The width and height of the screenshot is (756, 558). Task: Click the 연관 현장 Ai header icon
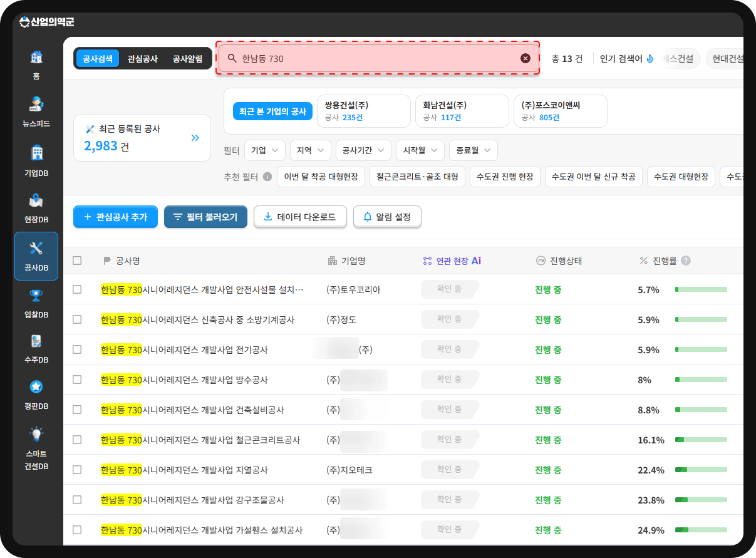tap(427, 261)
